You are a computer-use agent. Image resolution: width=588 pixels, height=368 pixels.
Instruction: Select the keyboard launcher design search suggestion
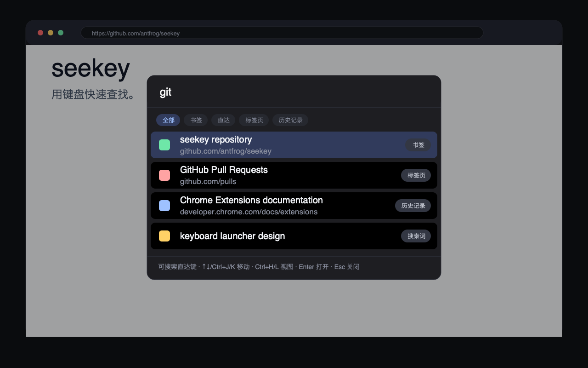coord(294,236)
